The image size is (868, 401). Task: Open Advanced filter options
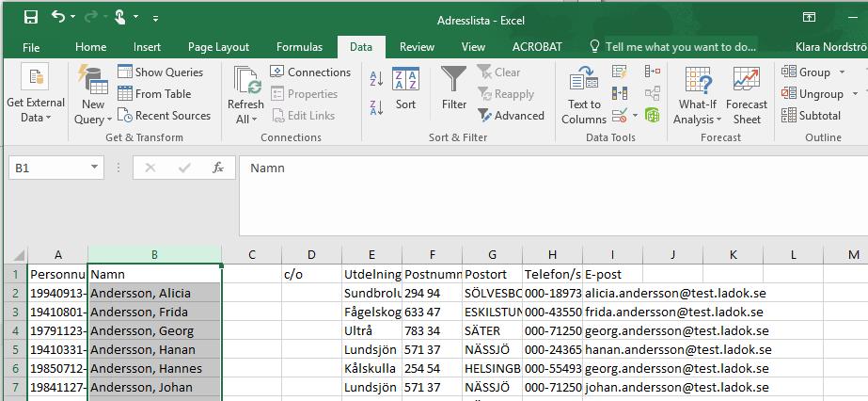coord(511,116)
